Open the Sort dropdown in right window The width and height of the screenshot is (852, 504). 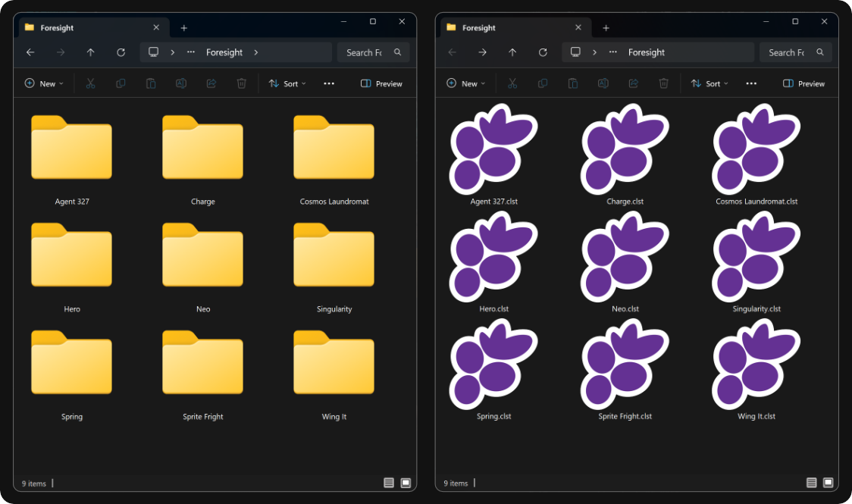709,83
